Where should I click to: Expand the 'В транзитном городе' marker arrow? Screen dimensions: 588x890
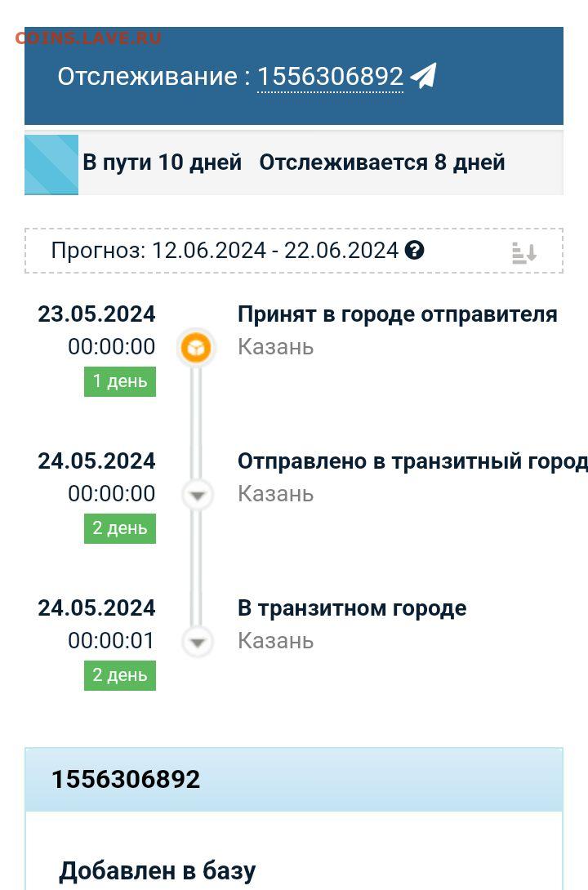(197, 642)
